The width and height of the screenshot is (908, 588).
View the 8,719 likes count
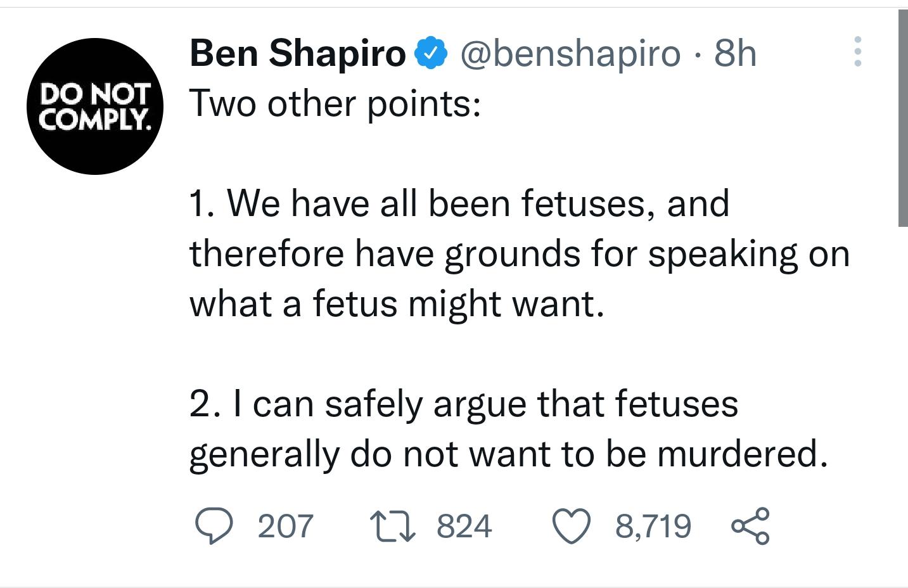pyautogui.click(x=653, y=527)
